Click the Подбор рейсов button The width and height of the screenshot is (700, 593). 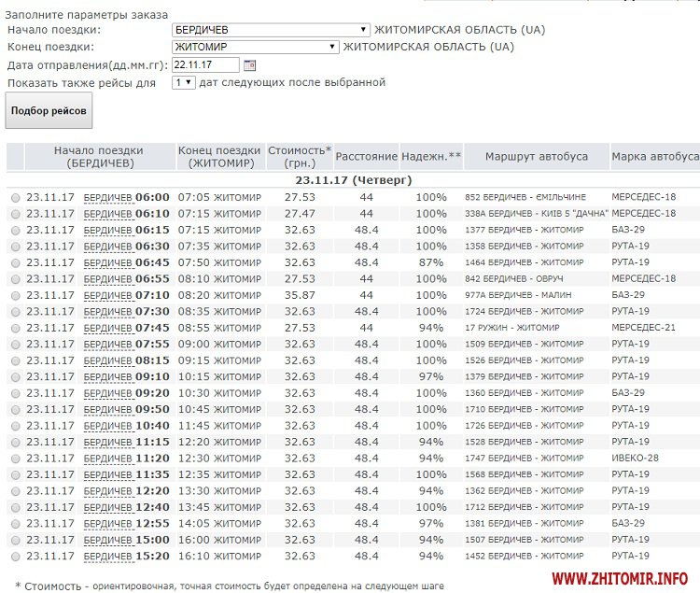pos(49,111)
